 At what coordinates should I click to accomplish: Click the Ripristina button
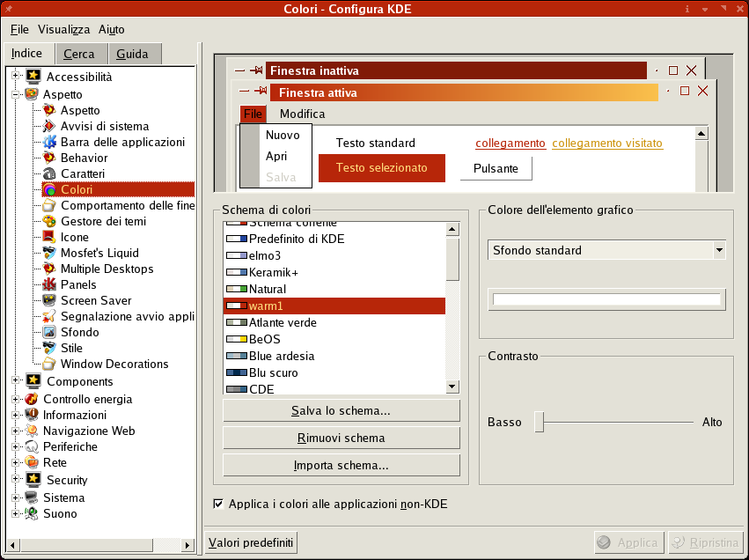[706, 542]
